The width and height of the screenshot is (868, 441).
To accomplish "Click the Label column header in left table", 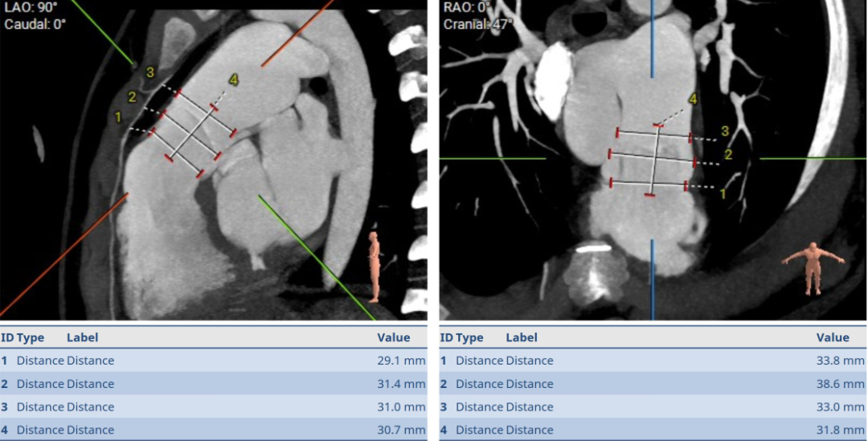I will [x=83, y=337].
